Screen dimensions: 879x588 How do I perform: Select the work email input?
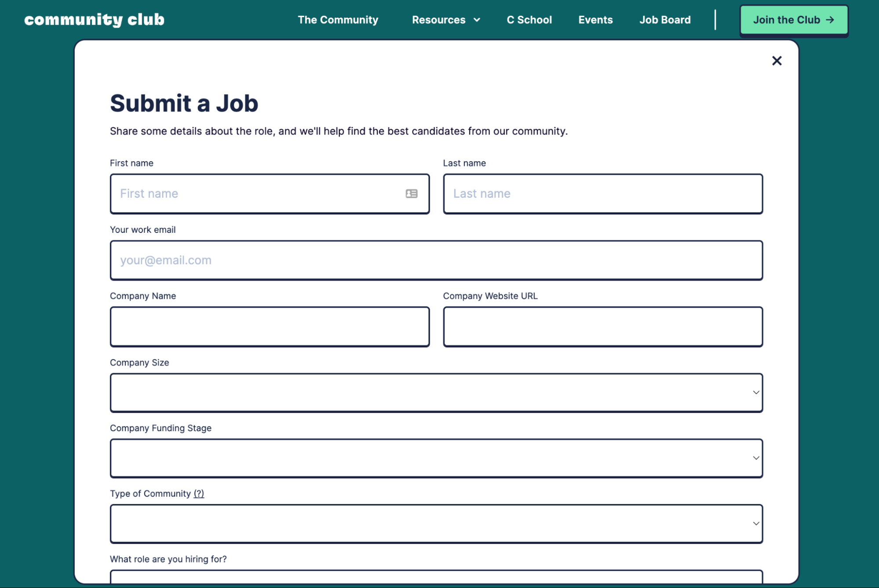436,260
